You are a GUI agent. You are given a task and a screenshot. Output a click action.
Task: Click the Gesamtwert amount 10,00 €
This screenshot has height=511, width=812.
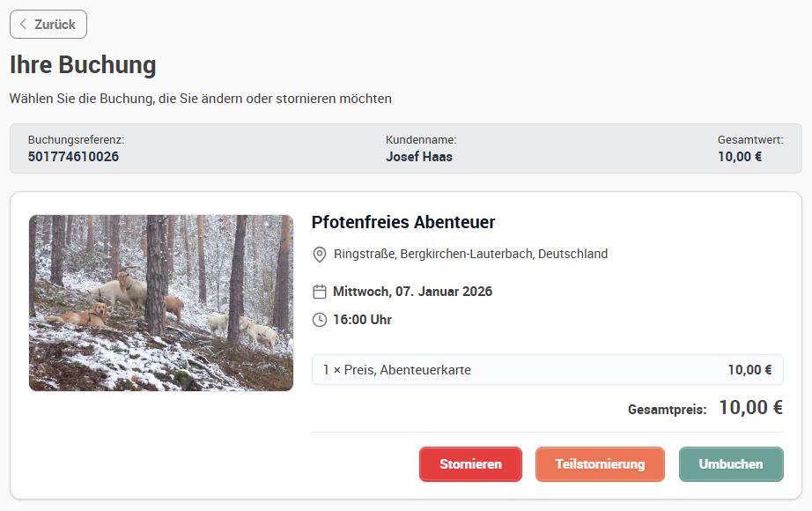point(740,157)
